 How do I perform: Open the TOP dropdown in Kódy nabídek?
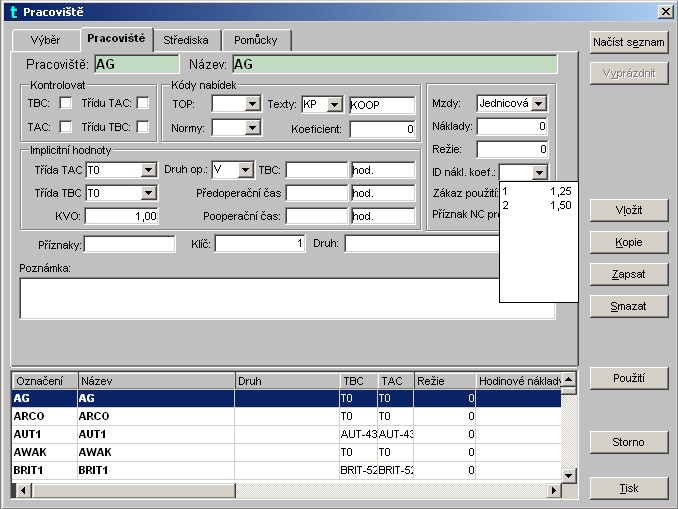click(253, 104)
